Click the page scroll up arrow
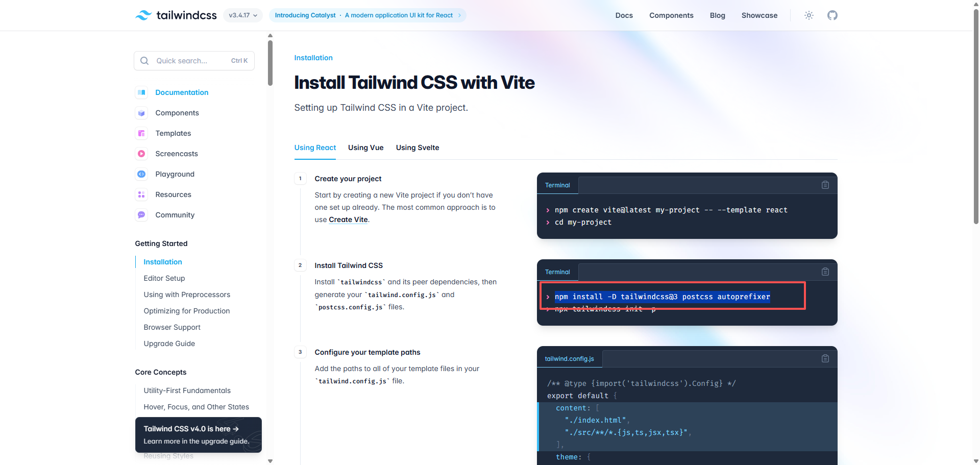The width and height of the screenshot is (980, 465). click(976, 4)
